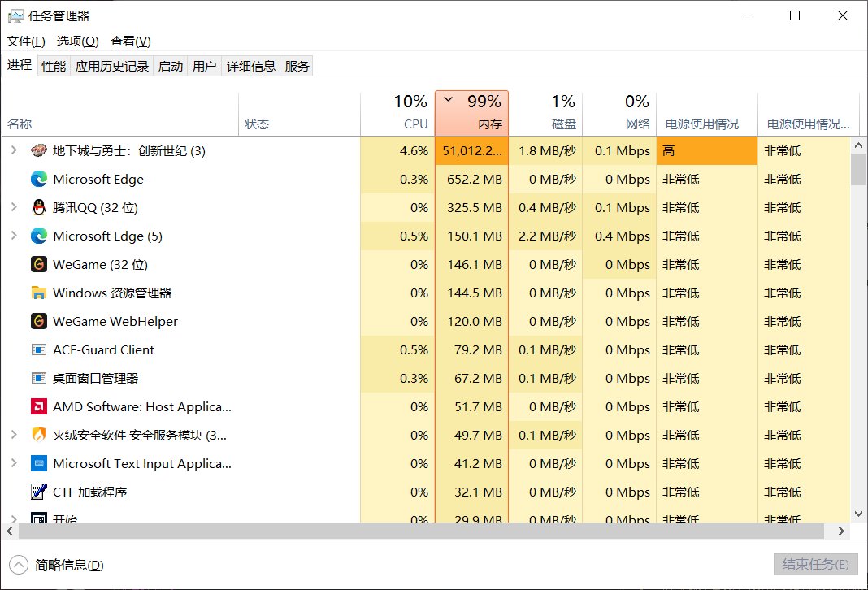Switch to the 详细信息 tab
Viewport: 868px width, 590px height.
[x=251, y=67]
